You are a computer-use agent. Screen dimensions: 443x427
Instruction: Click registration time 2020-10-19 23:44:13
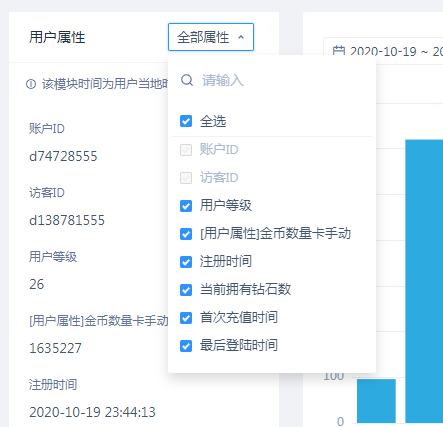(92, 412)
